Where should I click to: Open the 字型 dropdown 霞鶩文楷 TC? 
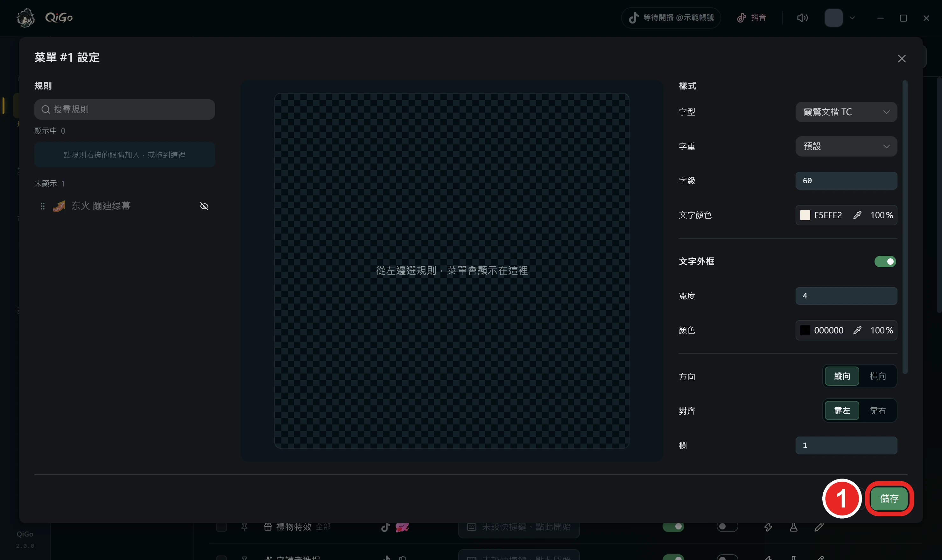(846, 112)
